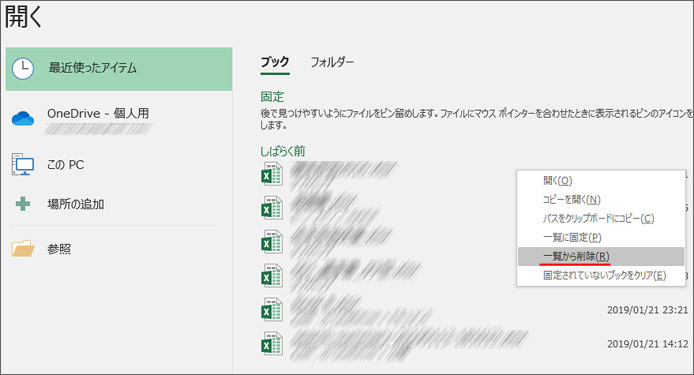Switch to the フォルダー tab
Screen dimensions: 694x375
[x=332, y=62]
